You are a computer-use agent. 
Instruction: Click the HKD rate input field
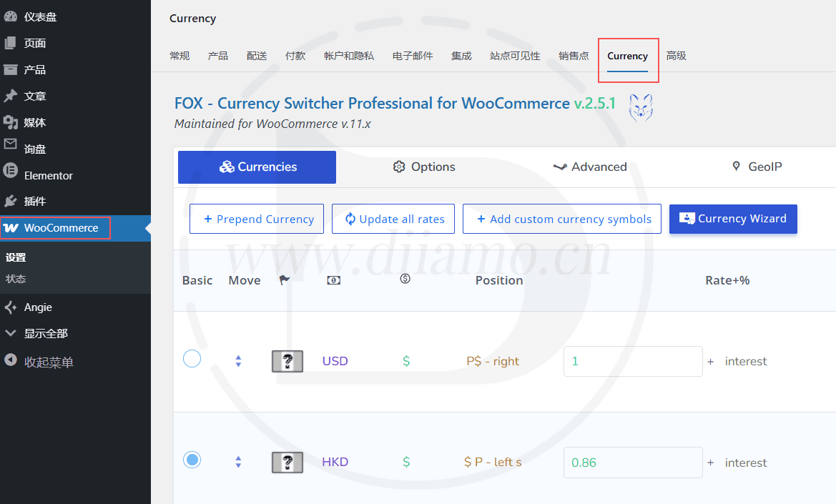point(633,463)
